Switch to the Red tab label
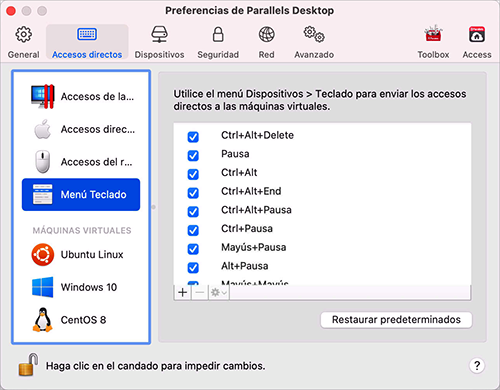 pyautogui.click(x=267, y=54)
